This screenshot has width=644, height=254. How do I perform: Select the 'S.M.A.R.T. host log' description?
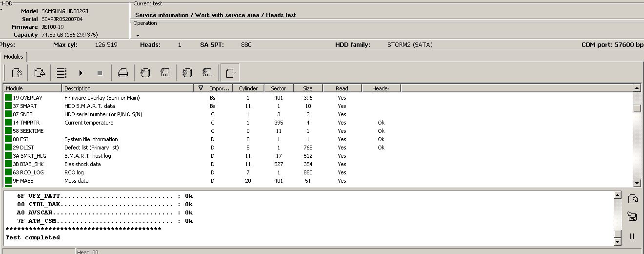pos(88,156)
